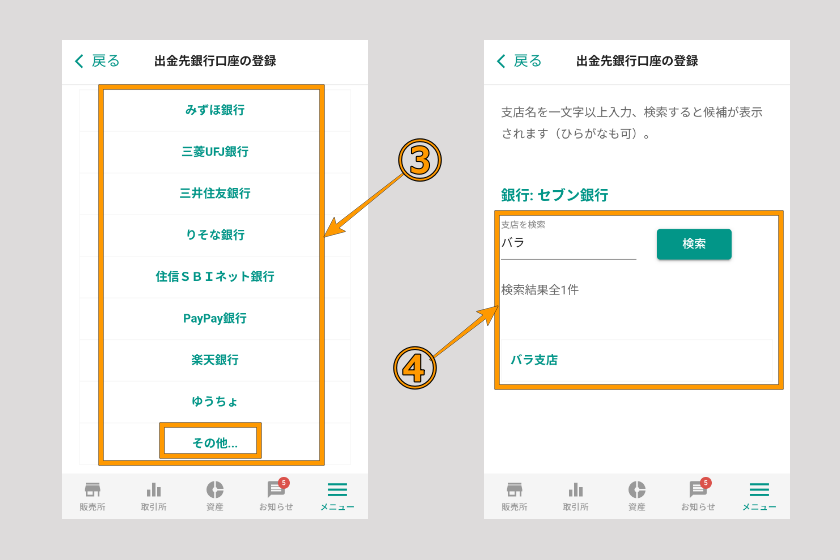This screenshot has width=840, height=560.
Task: Go back using 戻る in right screen
Action: coord(519,61)
